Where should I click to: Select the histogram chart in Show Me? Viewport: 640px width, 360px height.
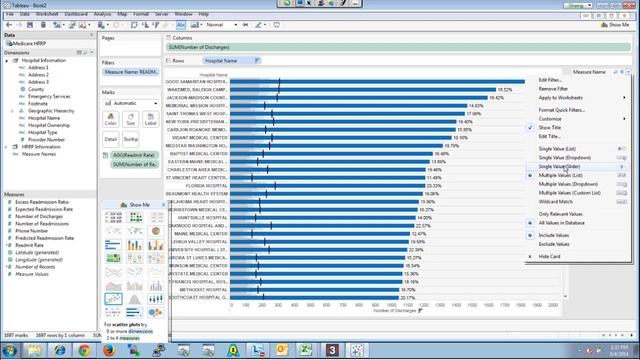coord(134,299)
